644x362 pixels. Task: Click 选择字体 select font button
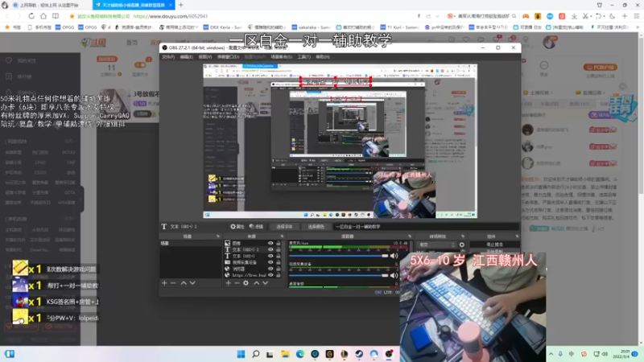284,227
